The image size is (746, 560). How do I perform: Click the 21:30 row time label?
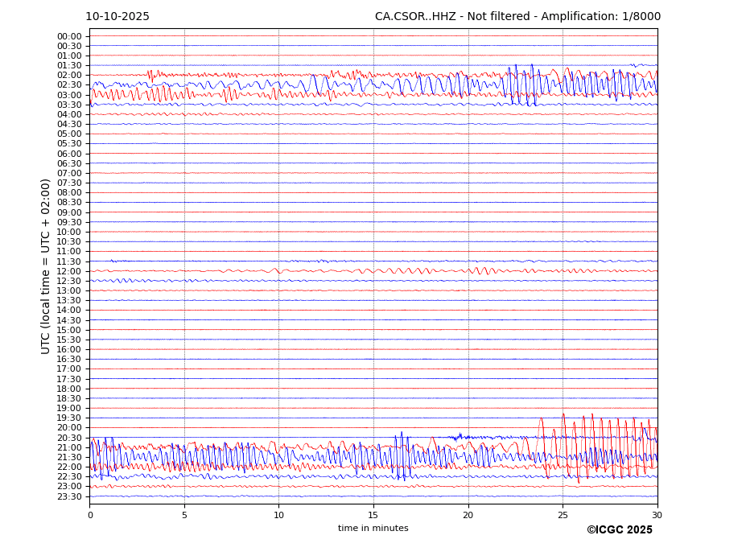[69, 457]
